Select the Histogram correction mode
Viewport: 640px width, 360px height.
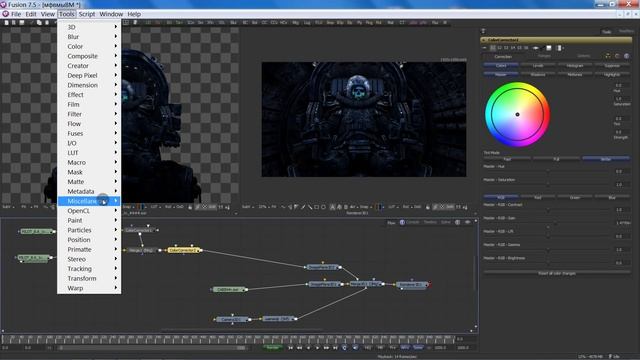tap(575, 66)
